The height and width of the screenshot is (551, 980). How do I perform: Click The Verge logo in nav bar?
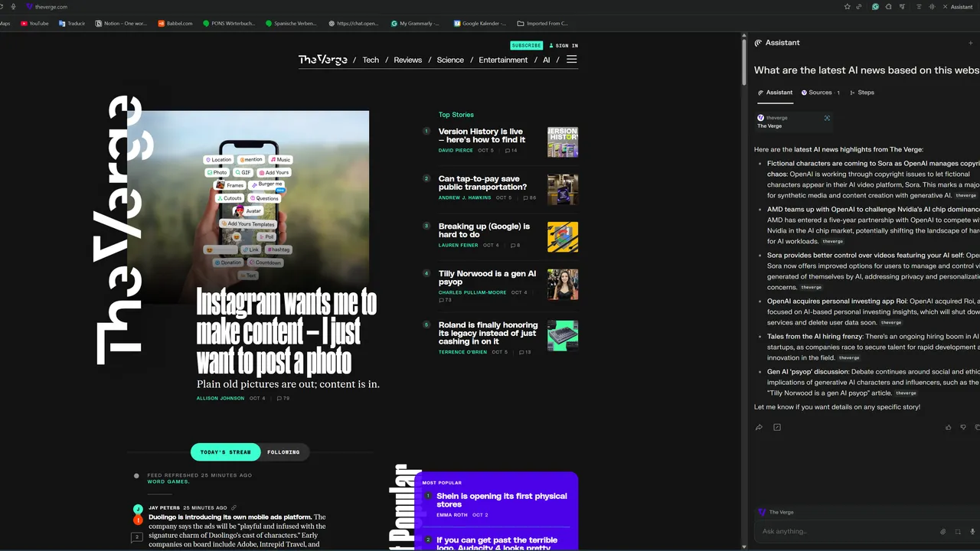[x=322, y=60]
